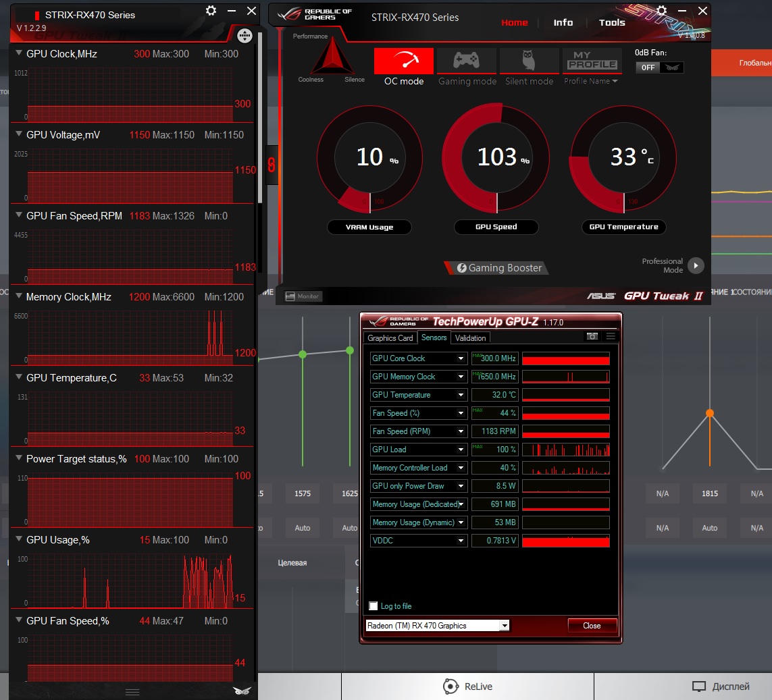Viewport: 772px width, 700px height.
Task: Click the Display monitor icon at bottom
Action: 698,686
